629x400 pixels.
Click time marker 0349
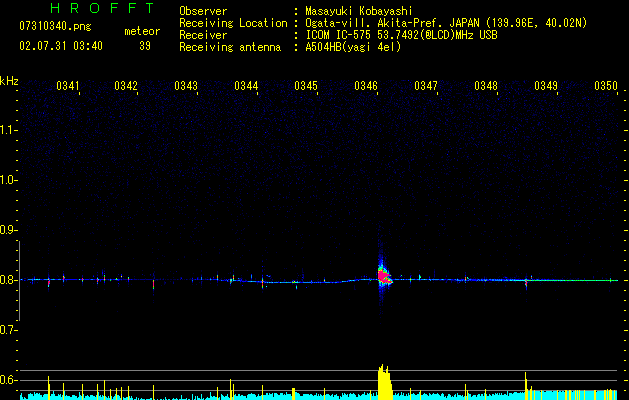[x=546, y=86]
